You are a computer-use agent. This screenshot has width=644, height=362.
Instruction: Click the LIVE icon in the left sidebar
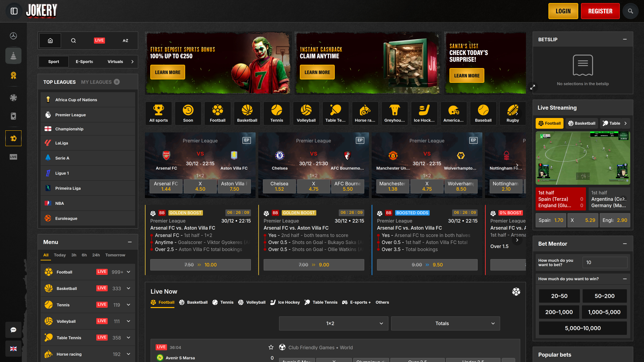13,157
